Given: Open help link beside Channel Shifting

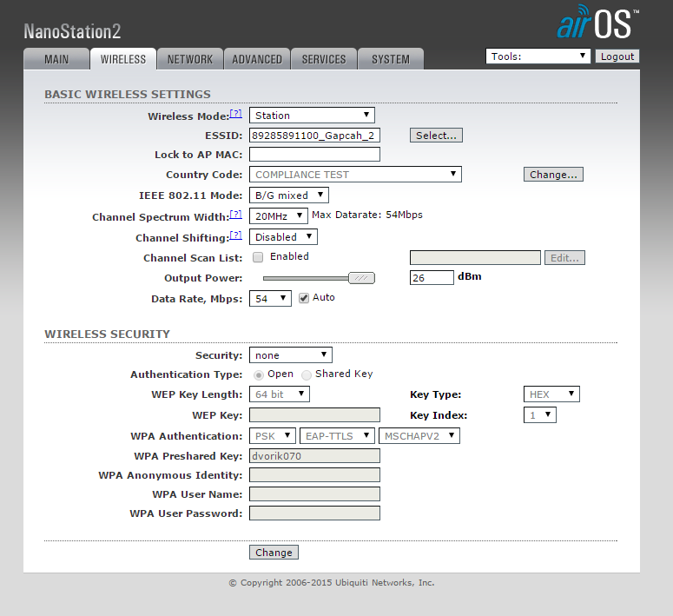Looking at the screenshot, I should [235, 235].
